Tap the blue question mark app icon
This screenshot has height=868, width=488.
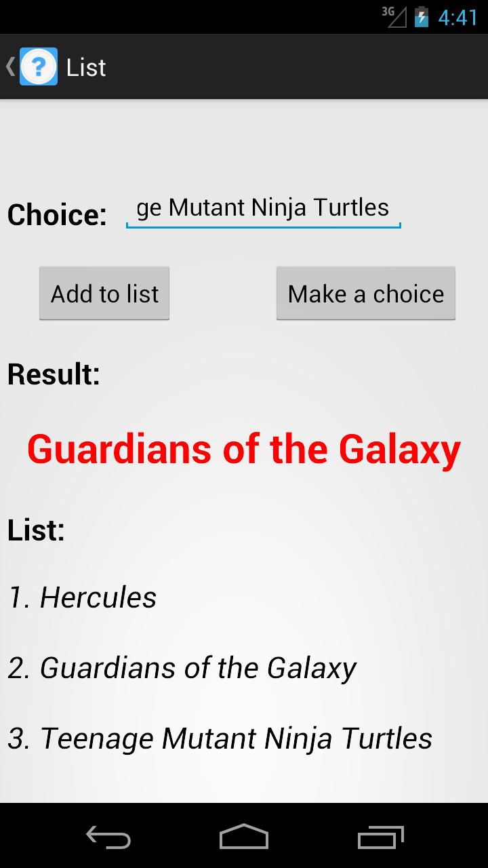point(39,66)
